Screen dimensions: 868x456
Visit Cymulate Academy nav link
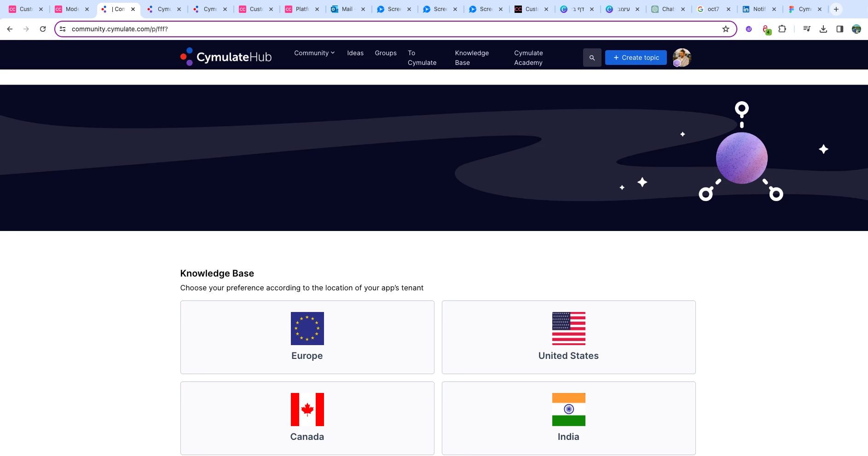click(x=528, y=58)
